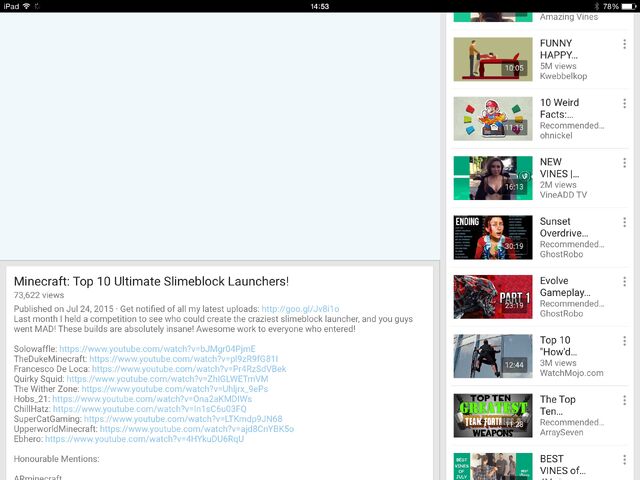Image resolution: width=640 pixels, height=480 pixels.
Task: Open SuperCatGaming's video link
Action: (183, 419)
